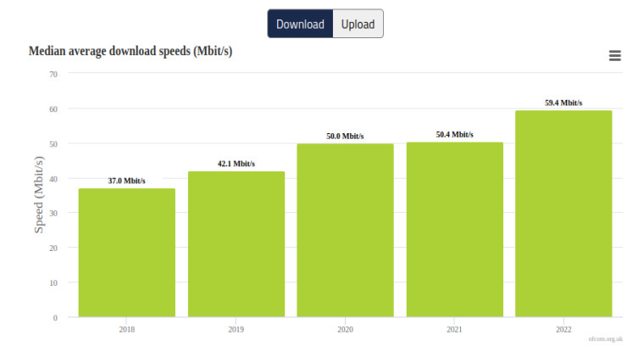Select the 42.1 Mbit/s label
The image size is (644, 363).
pos(236,164)
